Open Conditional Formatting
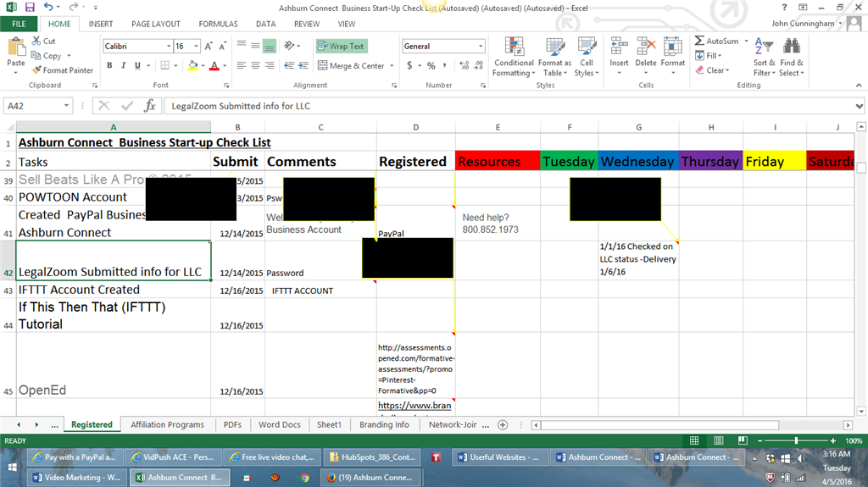 point(514,57)
